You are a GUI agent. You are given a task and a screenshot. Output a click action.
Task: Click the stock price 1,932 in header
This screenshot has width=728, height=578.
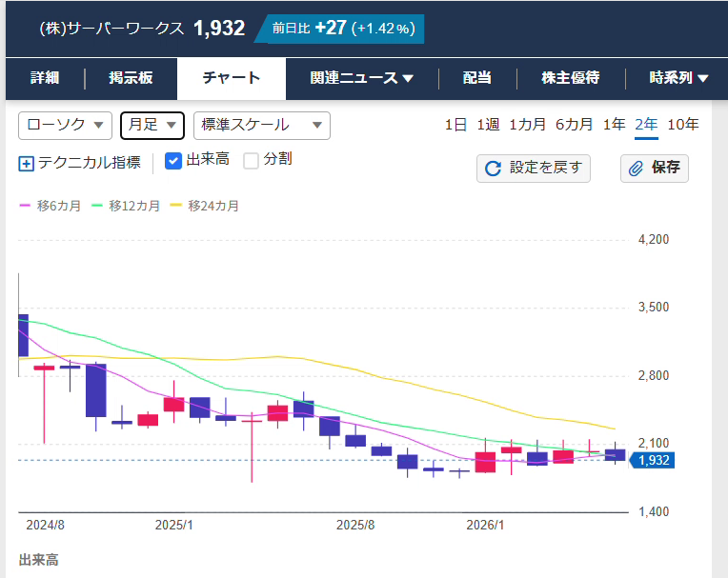click(219, 29)
